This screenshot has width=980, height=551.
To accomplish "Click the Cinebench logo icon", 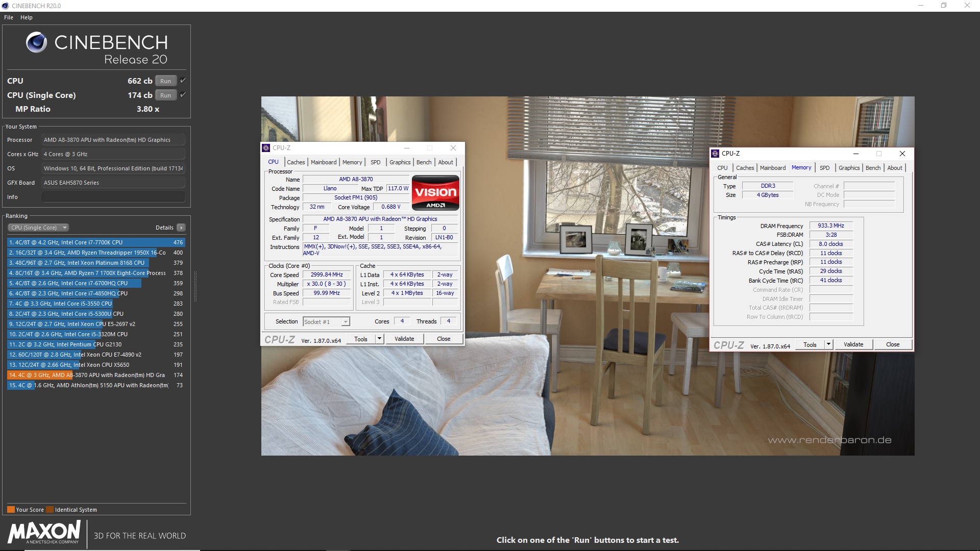I will (36, 42).
